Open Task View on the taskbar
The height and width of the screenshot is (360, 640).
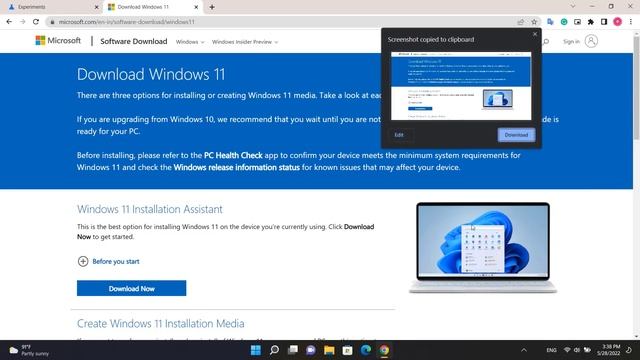(x=293, y=350)
